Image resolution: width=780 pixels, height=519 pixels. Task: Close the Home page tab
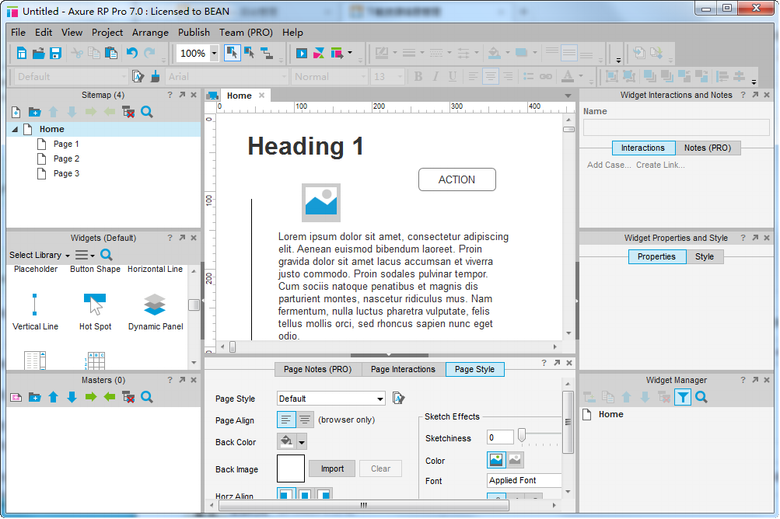tap(262, 95)
